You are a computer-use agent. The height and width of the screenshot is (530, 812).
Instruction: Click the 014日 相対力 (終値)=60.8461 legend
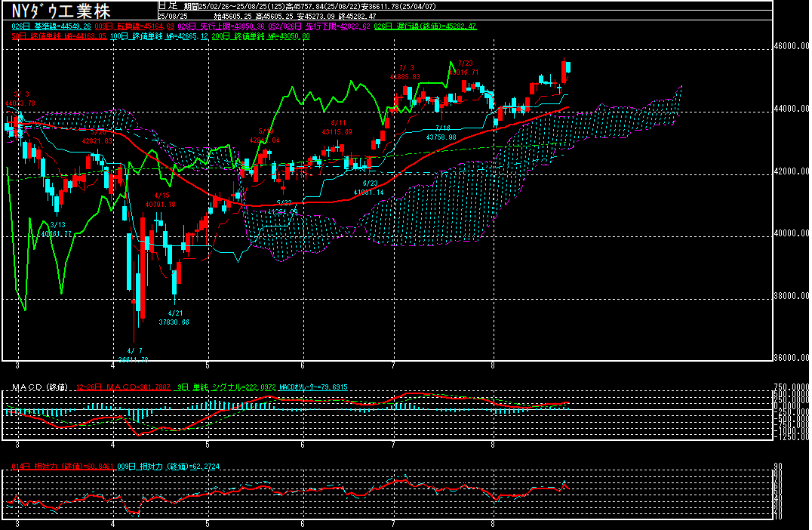click(63, 467)
